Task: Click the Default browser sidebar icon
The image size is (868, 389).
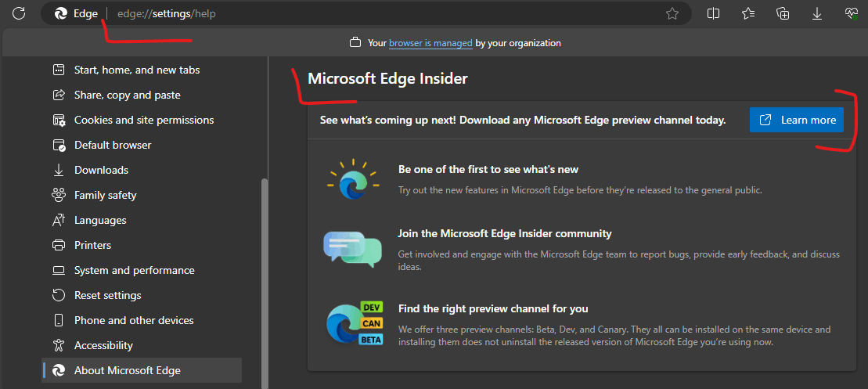Action: [59, 145]
